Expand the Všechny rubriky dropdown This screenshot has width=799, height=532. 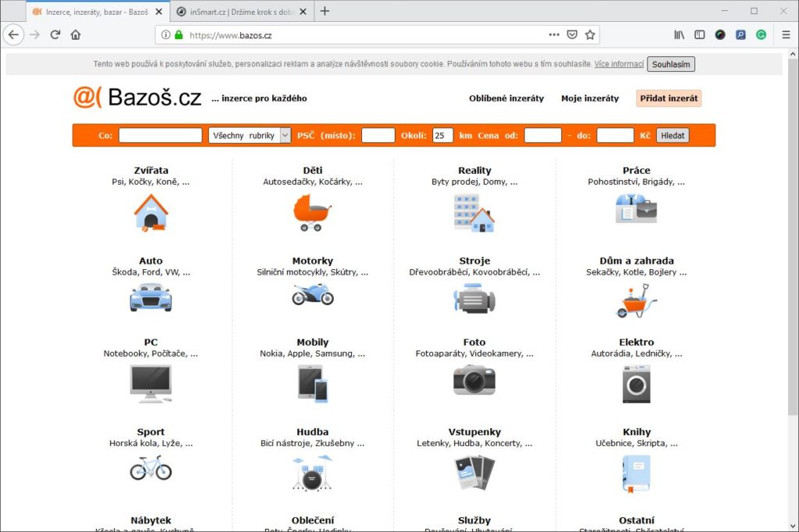[x=250, y=135]
